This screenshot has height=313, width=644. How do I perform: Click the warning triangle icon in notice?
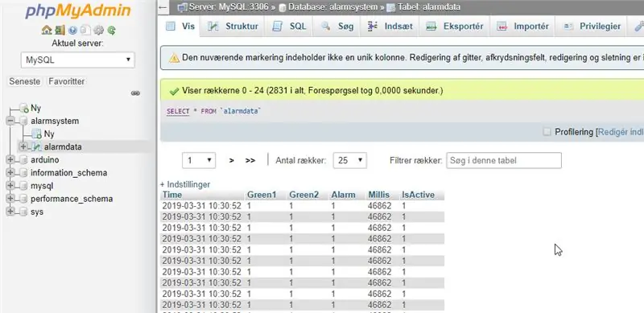(174, 58)
